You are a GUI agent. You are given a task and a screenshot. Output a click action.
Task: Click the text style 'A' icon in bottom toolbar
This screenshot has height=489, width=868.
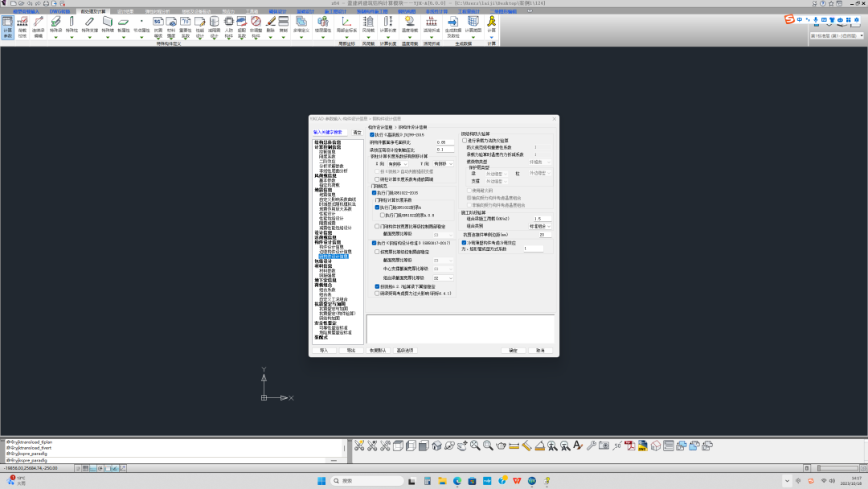578,446
